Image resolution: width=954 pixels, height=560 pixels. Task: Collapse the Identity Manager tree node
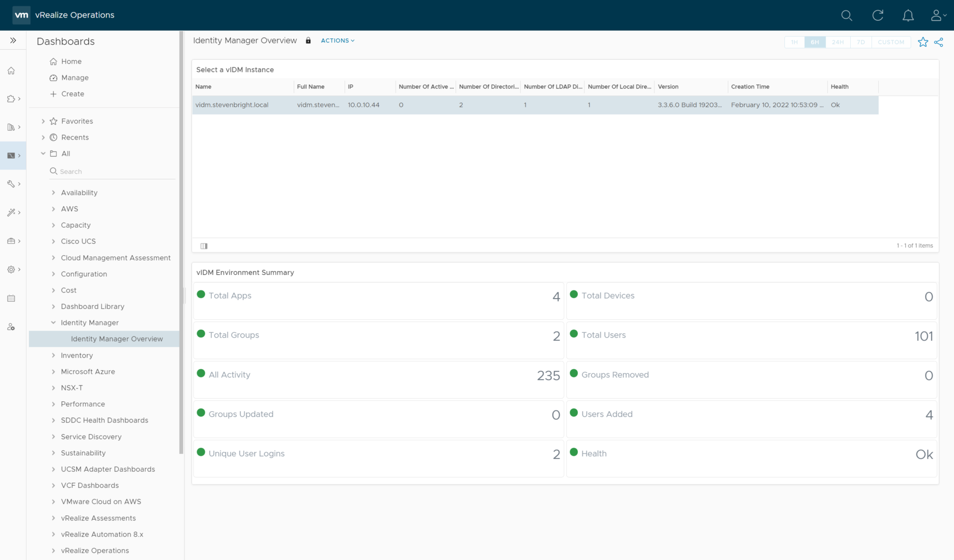point(53,323)
